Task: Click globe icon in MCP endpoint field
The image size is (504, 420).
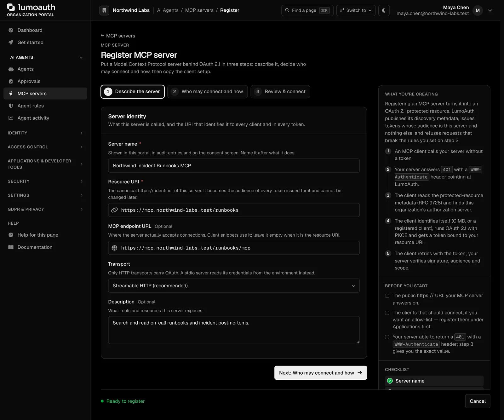Action: [115, 248]
